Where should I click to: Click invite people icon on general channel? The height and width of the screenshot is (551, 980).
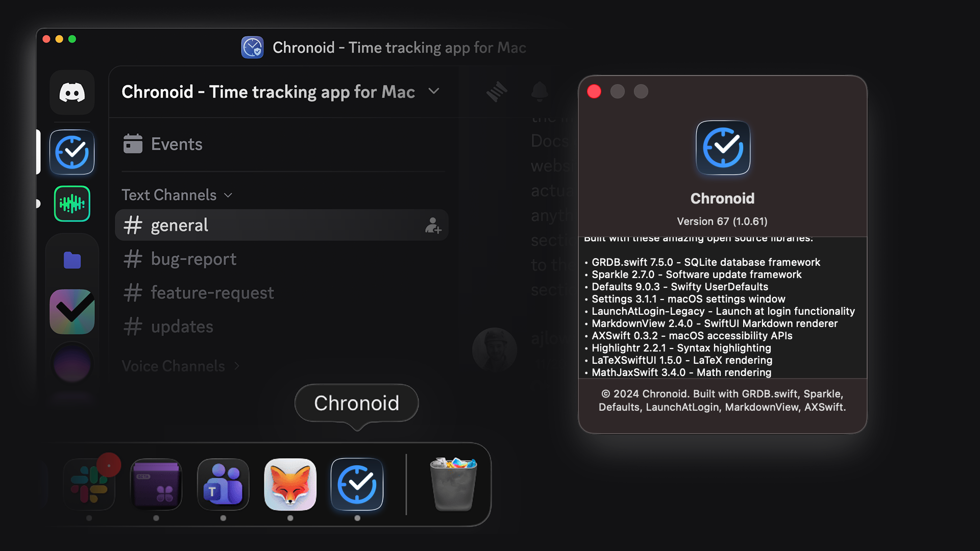click(x=433, y=226)
